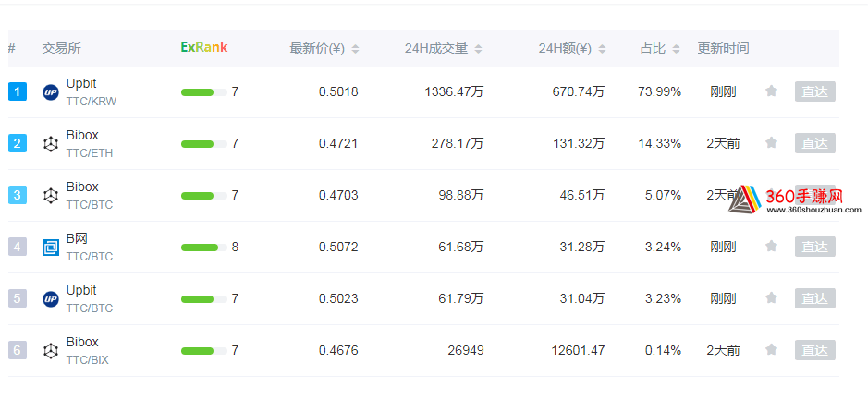Image resolution: width=868 pixels, height=399 pixels.
Task: Click rank badge number 5
Action: 18,298
